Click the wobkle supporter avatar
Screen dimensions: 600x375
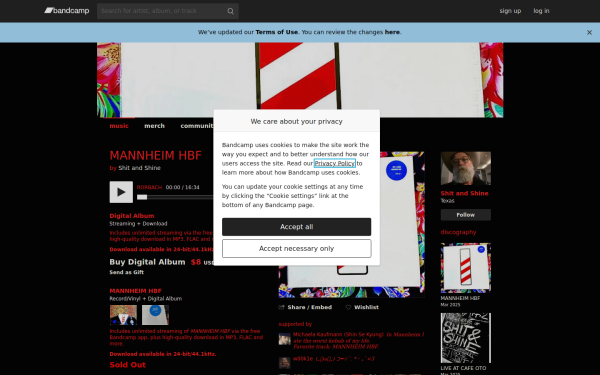pyautogui.click(x=284, y=362)
